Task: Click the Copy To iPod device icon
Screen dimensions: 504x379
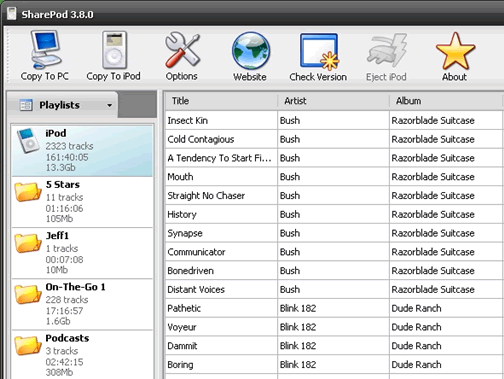Action: [114, 50]
